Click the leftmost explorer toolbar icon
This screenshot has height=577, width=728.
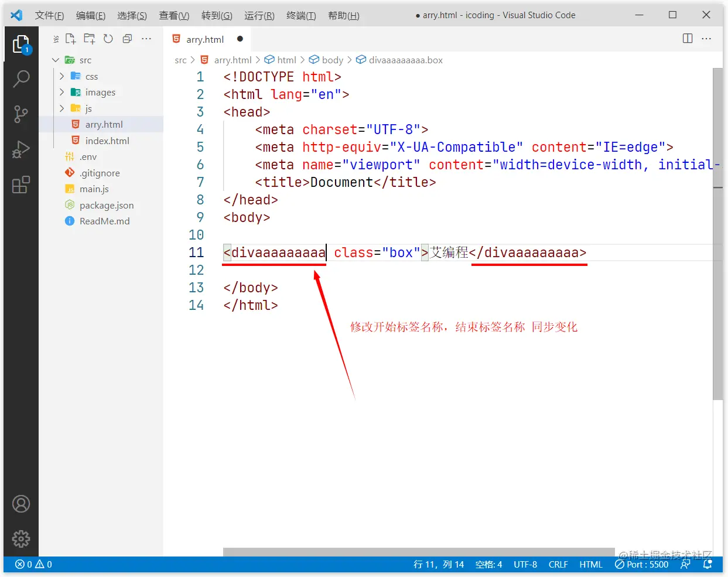[56, 39]
